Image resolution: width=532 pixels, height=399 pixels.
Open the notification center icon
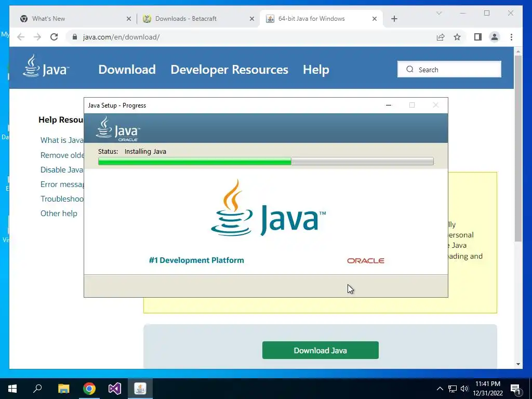click(x=515, y=389)
